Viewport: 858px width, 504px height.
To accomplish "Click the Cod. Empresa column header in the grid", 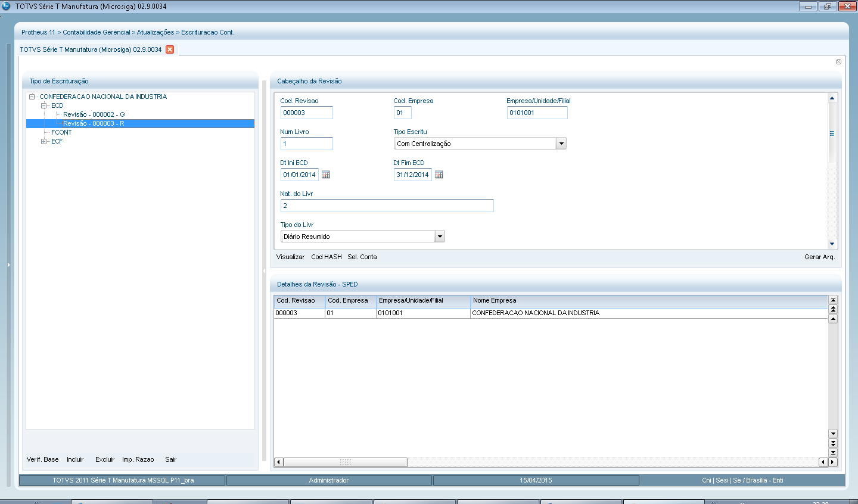I will point(351,301).
